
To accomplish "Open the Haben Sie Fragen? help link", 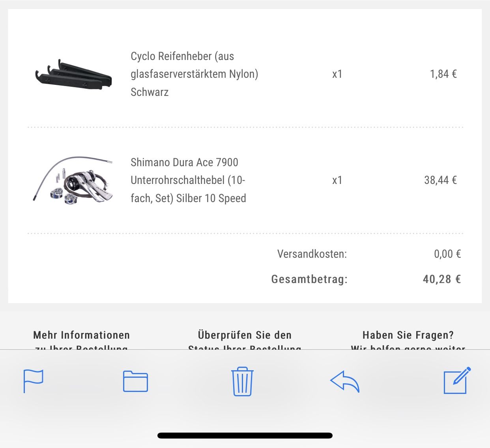I will tap(408, 336).
